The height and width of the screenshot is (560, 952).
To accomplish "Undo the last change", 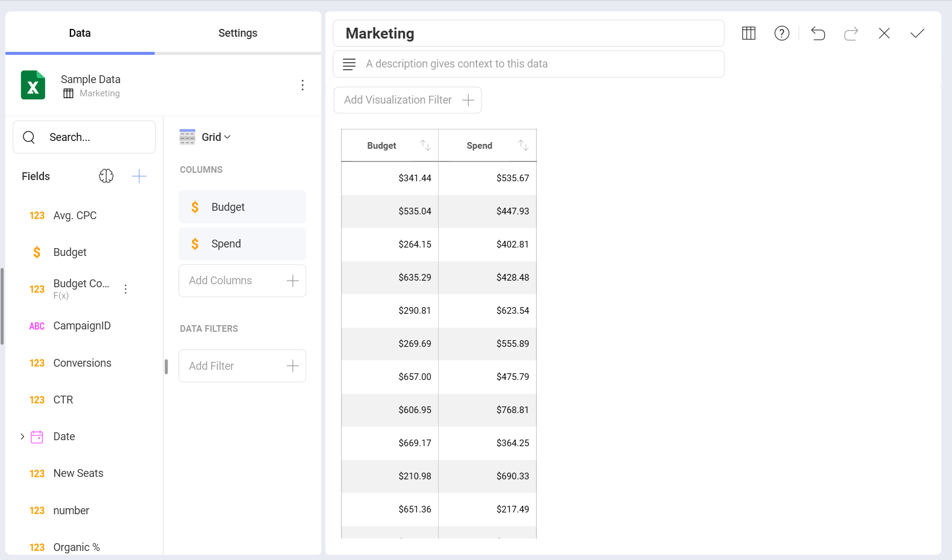I will 818,33.
